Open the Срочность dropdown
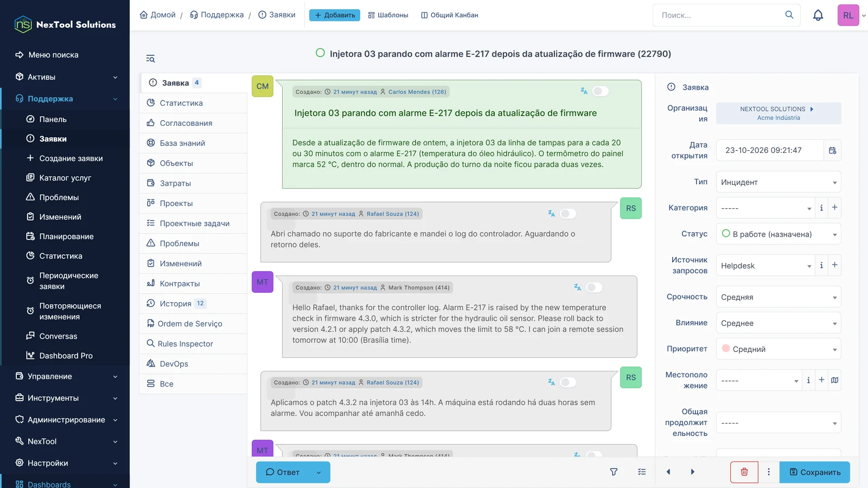 pos(778,297)
